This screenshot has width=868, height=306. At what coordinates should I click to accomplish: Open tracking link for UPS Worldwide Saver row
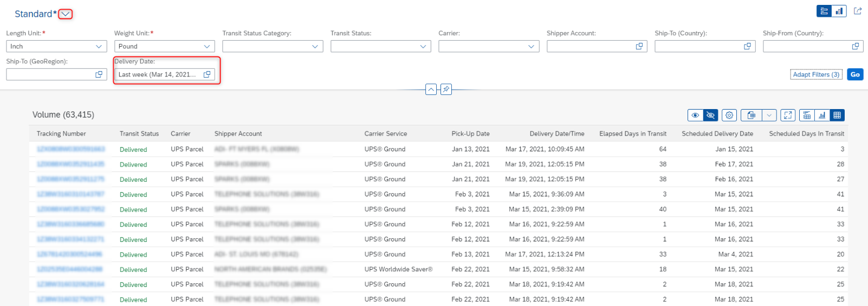point(69,270)
